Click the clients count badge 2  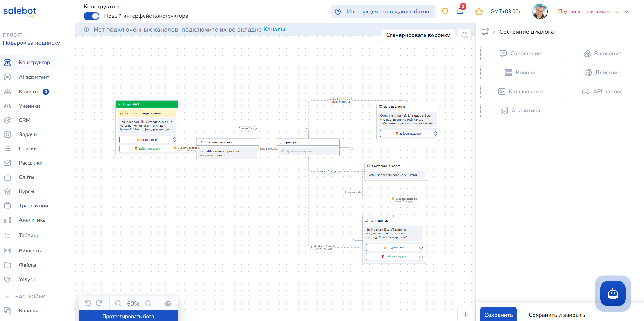(x=46, y=92)
